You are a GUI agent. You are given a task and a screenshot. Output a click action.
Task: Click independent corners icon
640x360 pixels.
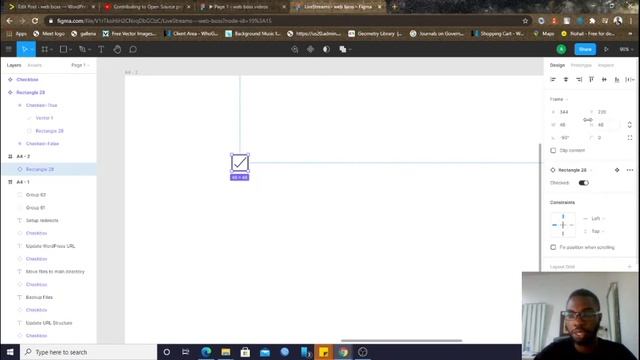click(x=630, y=138)
